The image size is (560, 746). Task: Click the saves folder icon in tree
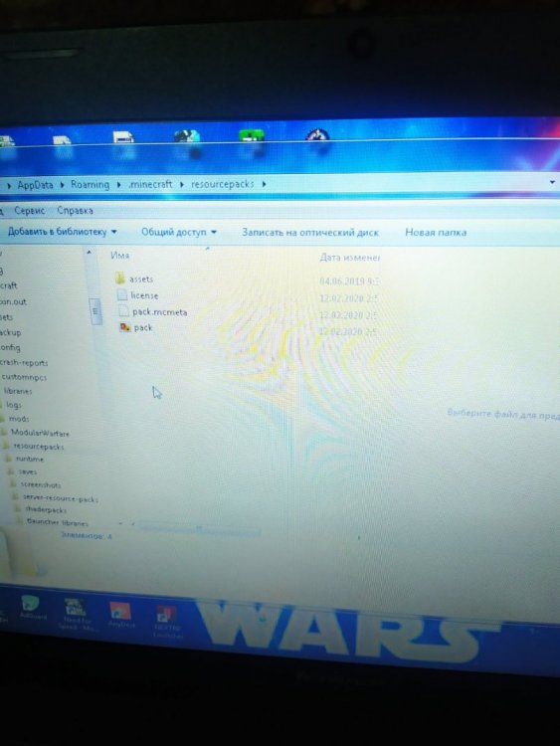(11, 471)
